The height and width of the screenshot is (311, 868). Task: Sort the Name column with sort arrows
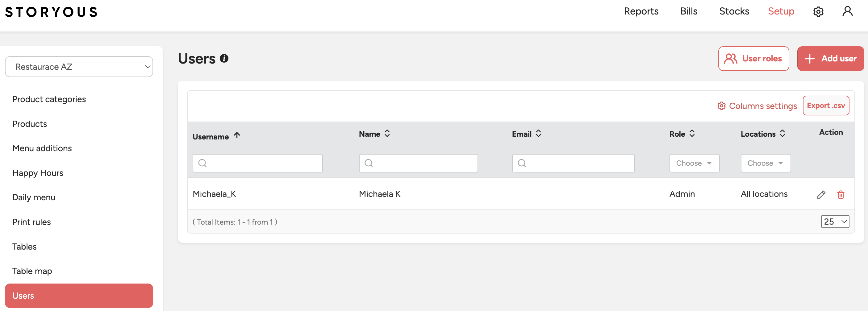click(x=387, y=134)
